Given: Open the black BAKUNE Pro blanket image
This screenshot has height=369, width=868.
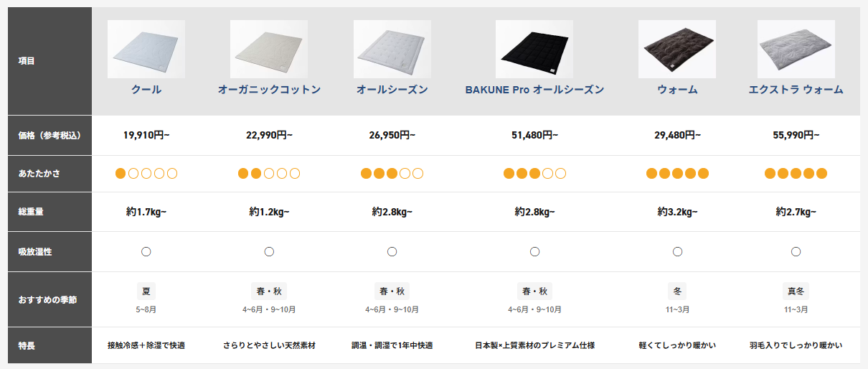Looking at the screenshot, I should point(534,49).
